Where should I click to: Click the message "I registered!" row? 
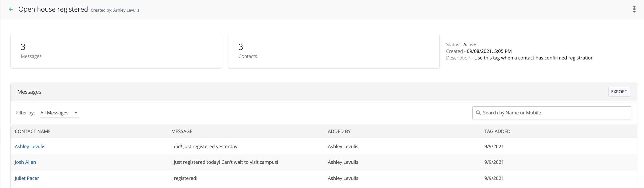(184, 178)
